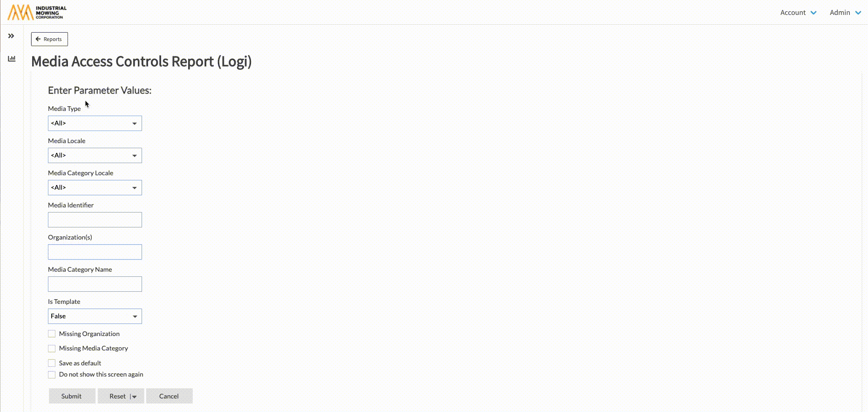Enable the Missing Organization checkbox

pos(52,334)
